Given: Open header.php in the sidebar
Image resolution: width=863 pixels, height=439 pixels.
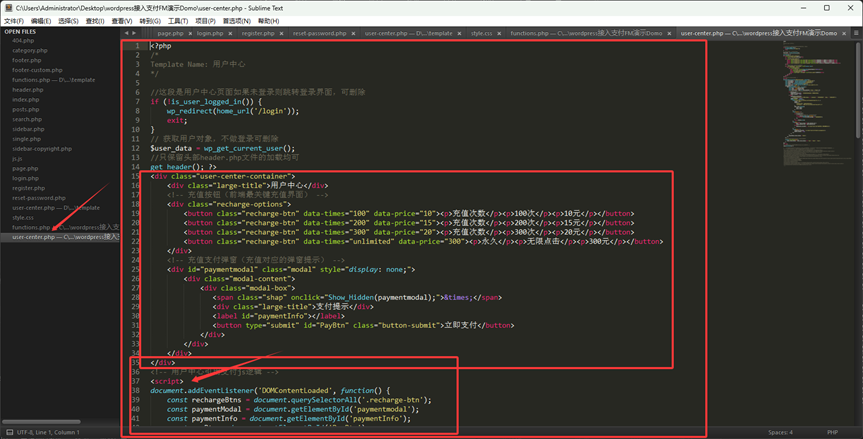Looking at the screenshot, I should (x=28, y=90).
